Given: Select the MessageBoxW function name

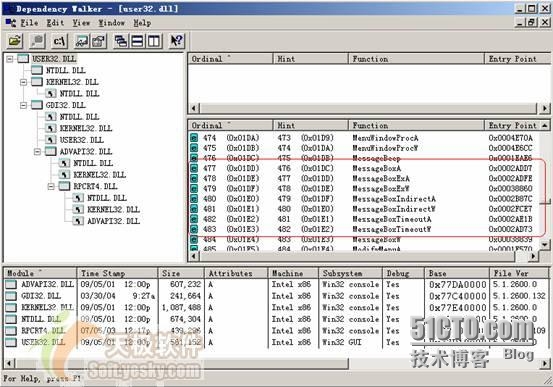Looking at the screenshot, I should [377, 240].
